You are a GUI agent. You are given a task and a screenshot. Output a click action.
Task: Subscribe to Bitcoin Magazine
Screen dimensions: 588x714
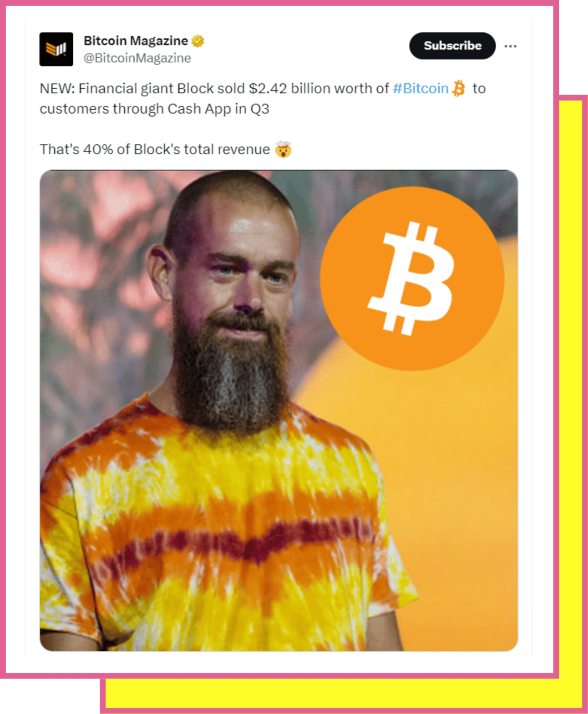[452, 46]
